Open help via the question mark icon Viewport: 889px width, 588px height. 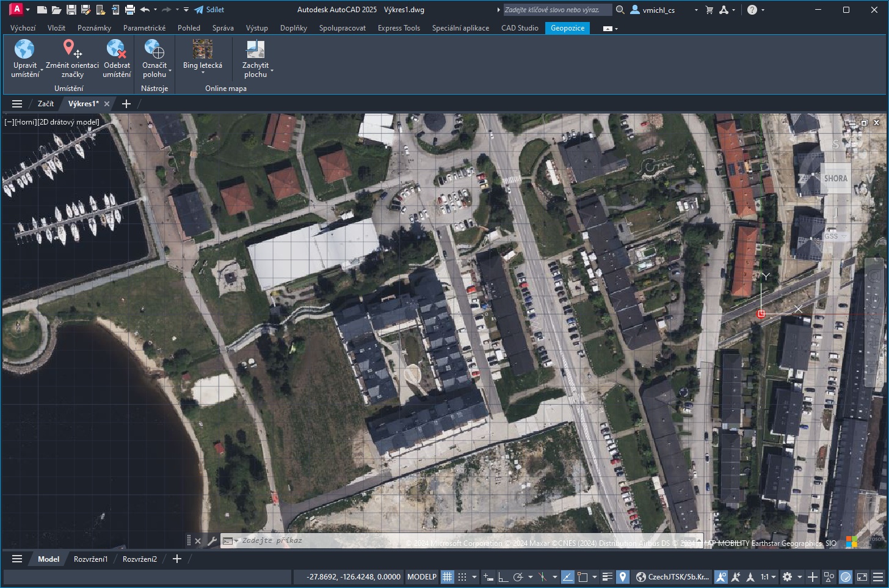pyautogui.click(x=752, y=10)
